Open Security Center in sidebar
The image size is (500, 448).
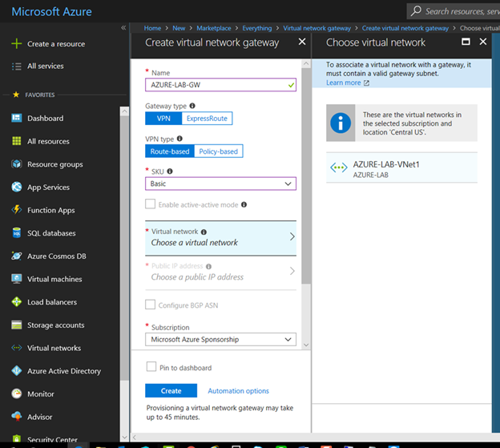[52, 439]
